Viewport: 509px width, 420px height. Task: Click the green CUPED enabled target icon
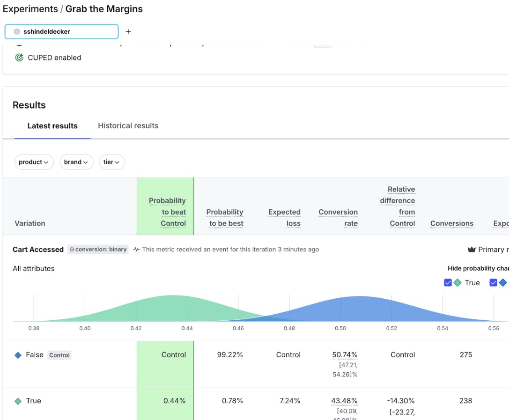point(19,58)
